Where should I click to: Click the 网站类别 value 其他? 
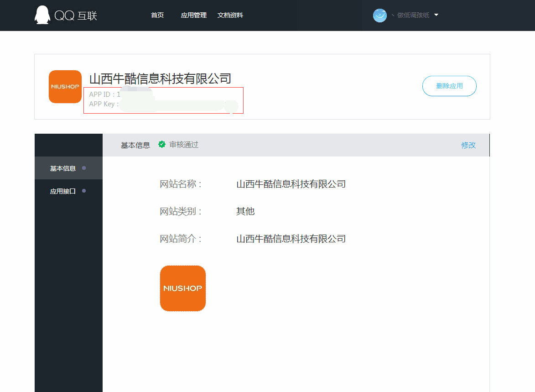[x=245, y=211]
